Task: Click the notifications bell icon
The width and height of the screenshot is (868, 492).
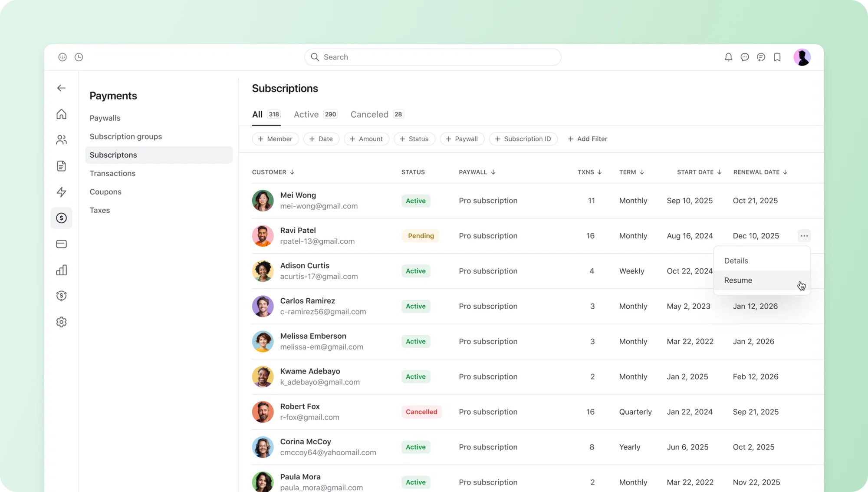Action: tap(728, 57)
